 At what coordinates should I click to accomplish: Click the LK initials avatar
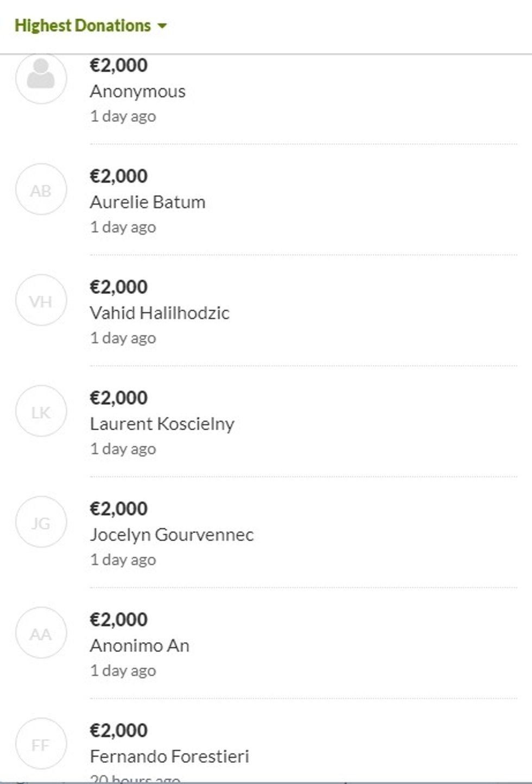[41, 411]
